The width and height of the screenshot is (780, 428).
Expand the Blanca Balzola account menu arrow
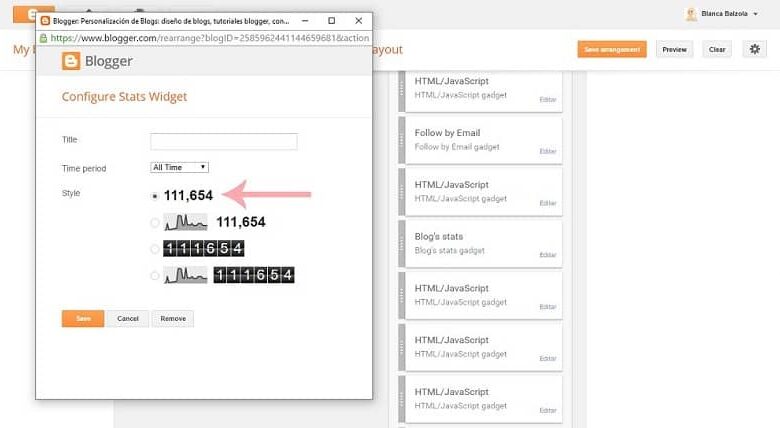tap(755, 14)
